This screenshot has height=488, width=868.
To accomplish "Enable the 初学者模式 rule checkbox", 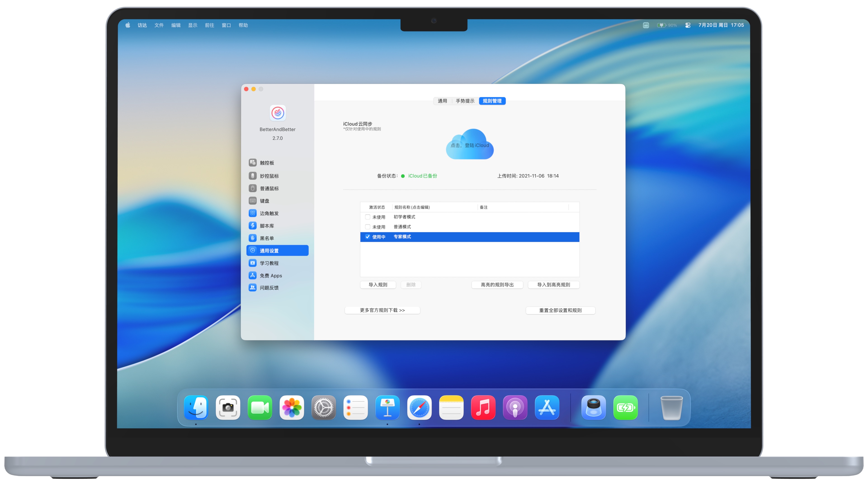I will [x=367, y=217].
